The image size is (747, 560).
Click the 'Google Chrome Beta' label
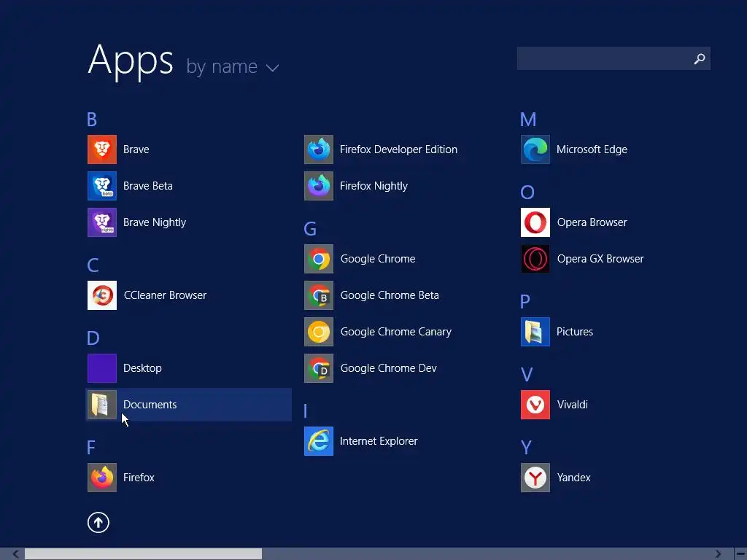tap(390, 295)
